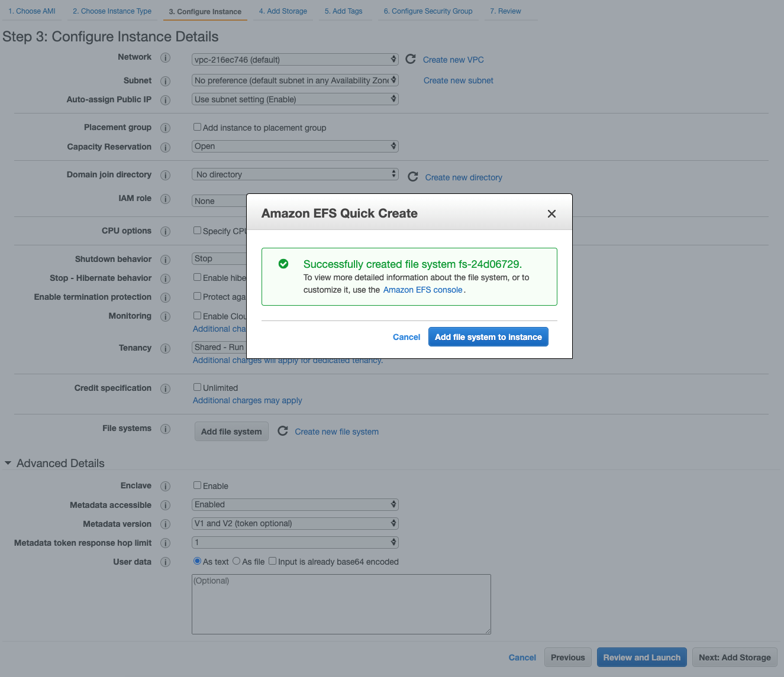This screenshot has height=677, width=784.
Task: Open the Metadata version dropdown
Action: (295, 523)
